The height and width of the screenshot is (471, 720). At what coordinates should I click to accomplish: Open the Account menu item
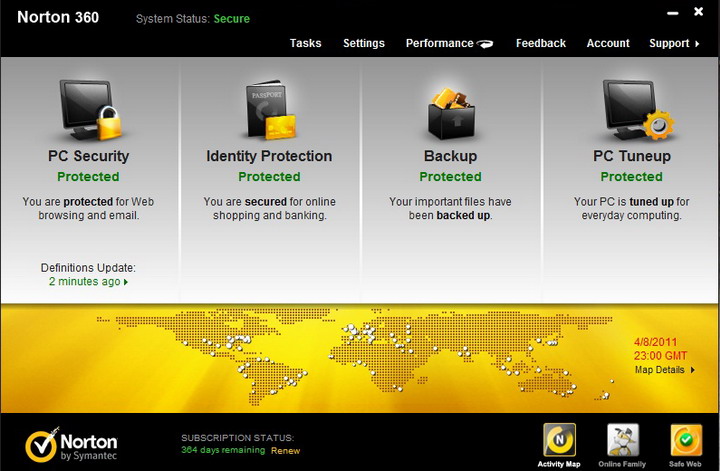(608, 43)
